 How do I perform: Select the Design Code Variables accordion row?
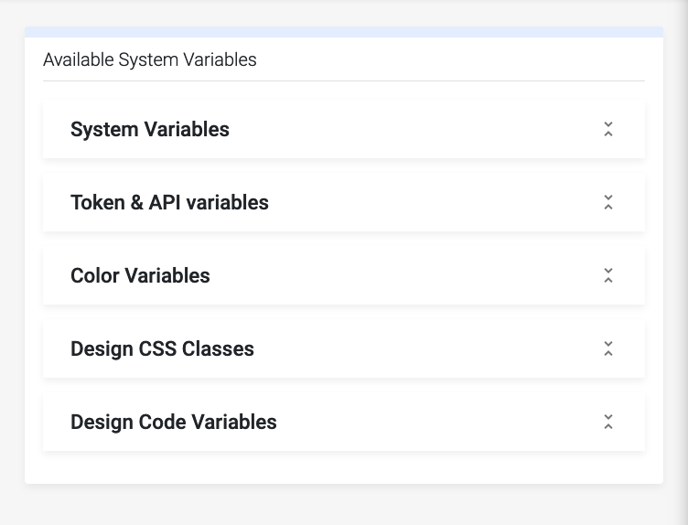(x=344, y=422)
